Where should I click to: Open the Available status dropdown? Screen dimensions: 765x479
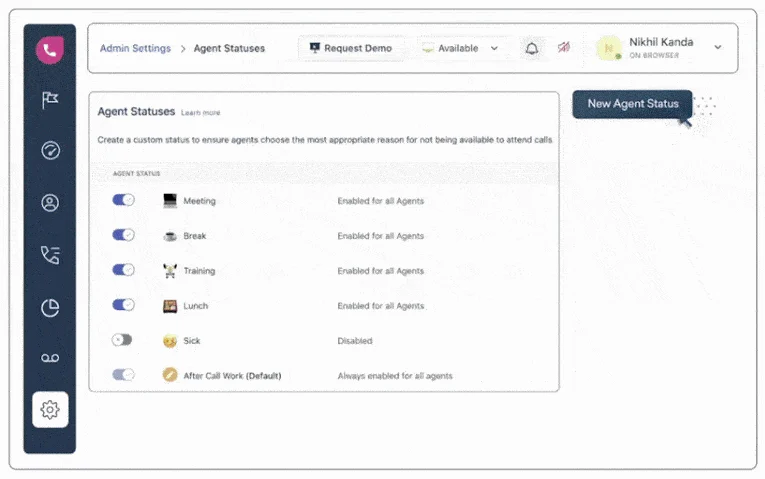pos(460,48)
